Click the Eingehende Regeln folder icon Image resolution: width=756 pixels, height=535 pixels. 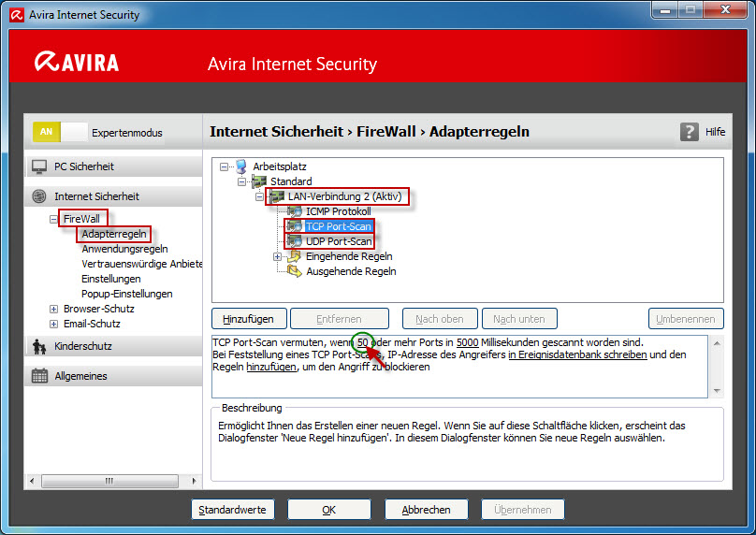point(294,256)
